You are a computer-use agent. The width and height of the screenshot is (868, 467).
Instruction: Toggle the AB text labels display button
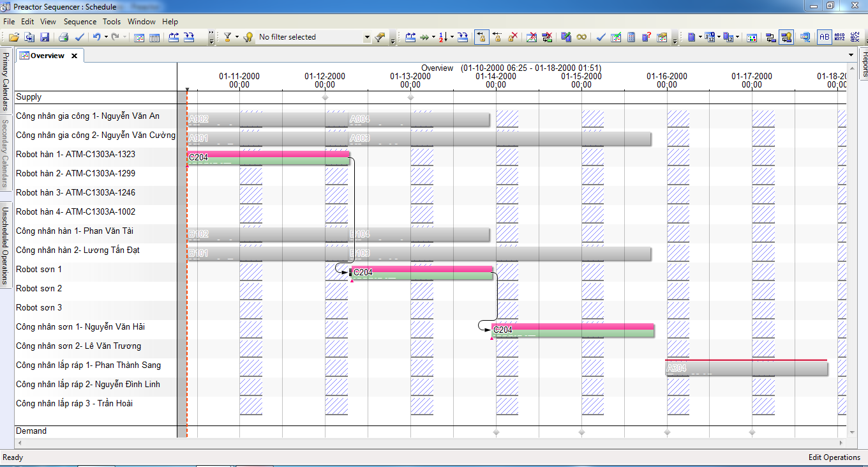click(x=825, y=38)
